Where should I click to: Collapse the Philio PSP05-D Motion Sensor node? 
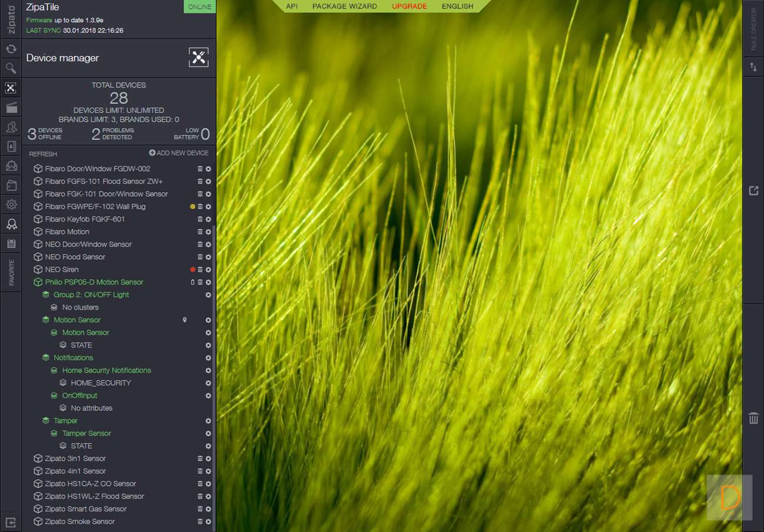[38, 283]
